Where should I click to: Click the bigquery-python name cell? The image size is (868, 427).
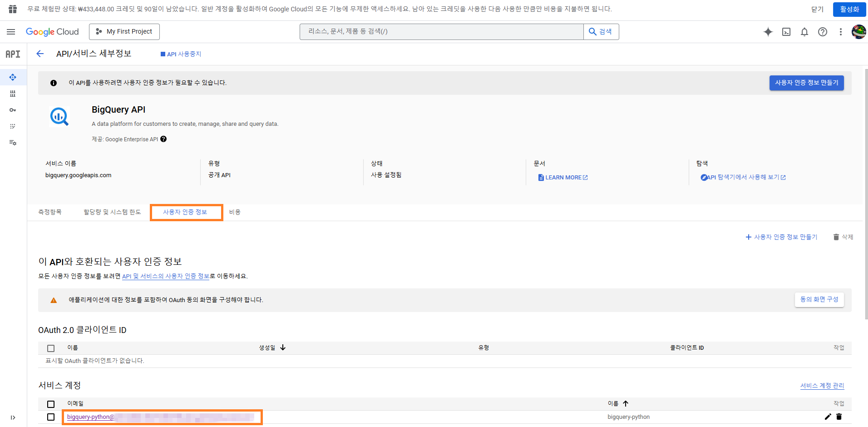629,417
